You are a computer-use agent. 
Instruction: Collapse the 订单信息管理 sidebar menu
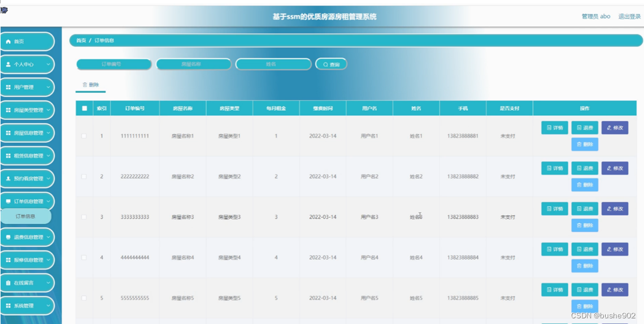27,201
